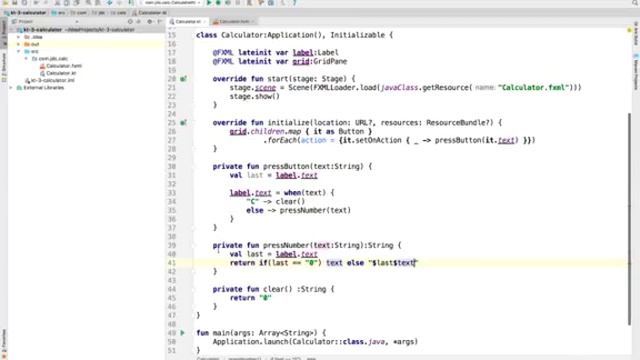Select External Libraries in tree

[x=40, y=88]
